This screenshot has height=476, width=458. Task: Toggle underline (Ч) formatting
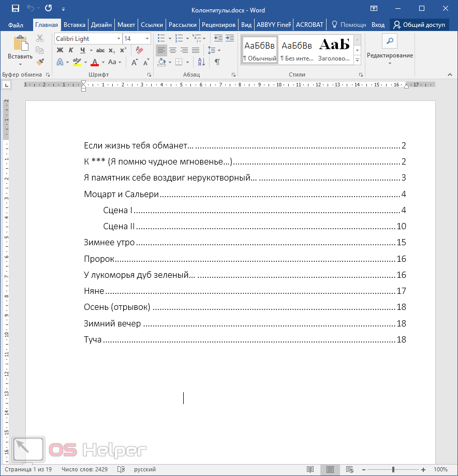[x=82, y=50]
